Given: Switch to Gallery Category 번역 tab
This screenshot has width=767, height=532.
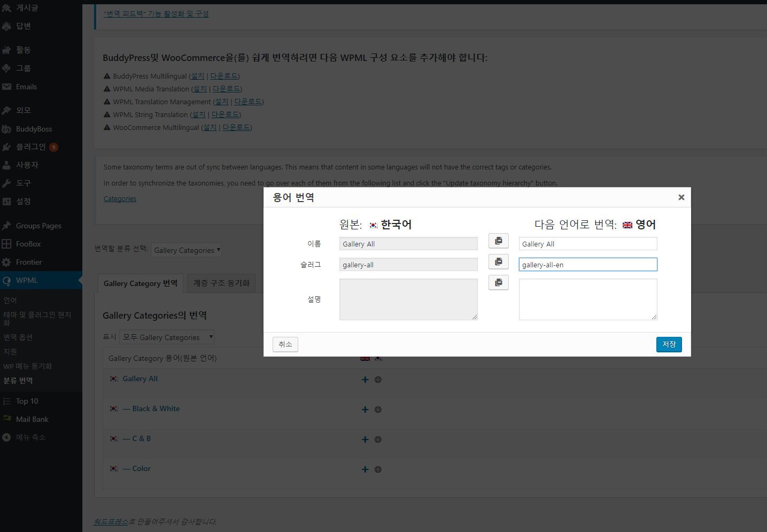Looking at the screenshot, I should [x=141, y=283].
